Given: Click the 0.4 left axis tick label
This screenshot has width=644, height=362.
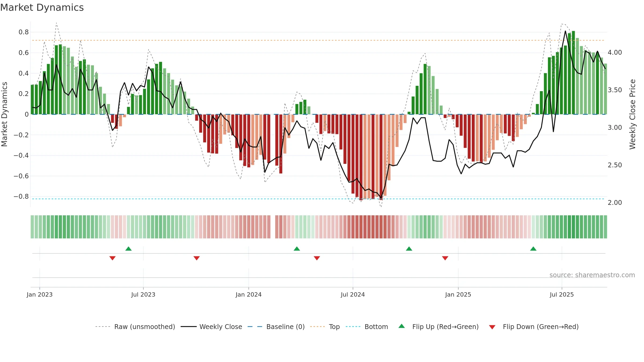Looking at the screenshot, I should (x=24, y=73).
